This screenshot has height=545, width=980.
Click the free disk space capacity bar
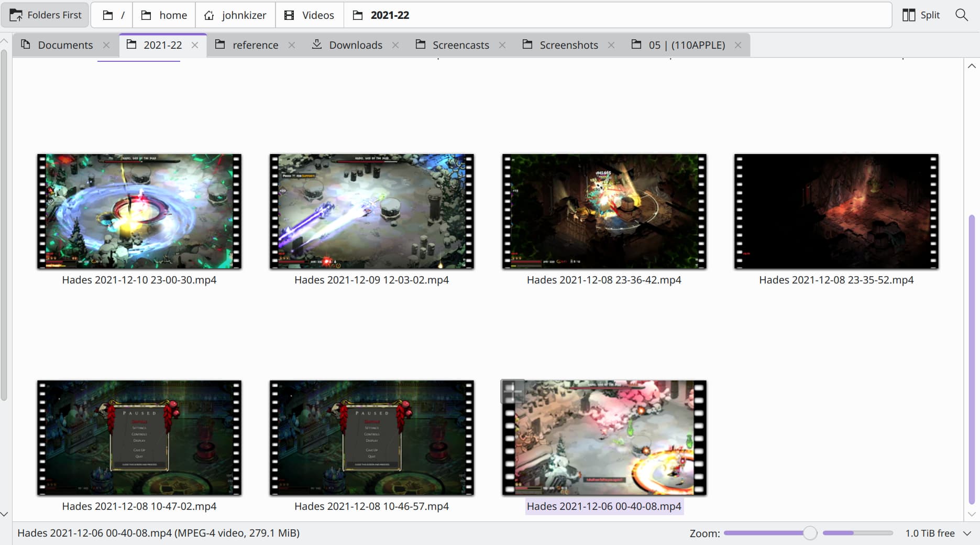[x=857, y=533]
